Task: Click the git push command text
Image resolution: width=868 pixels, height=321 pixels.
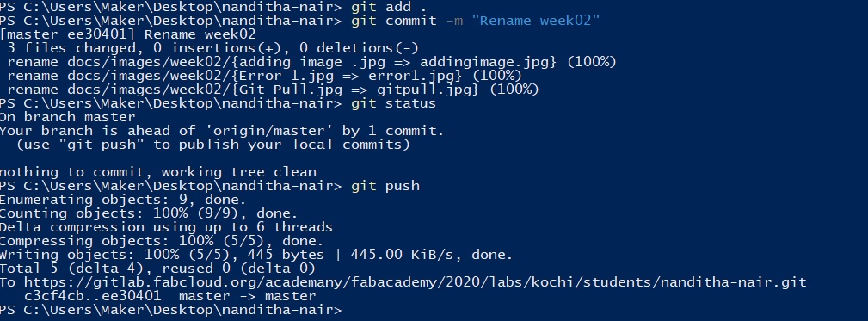Action: (x=385, y=186)
